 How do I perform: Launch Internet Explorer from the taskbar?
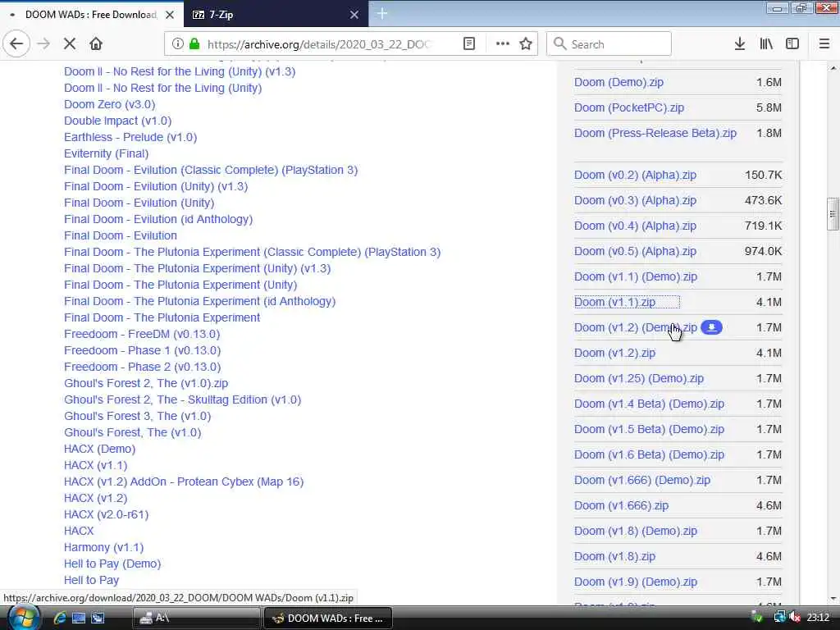click(x=59, y=619)
